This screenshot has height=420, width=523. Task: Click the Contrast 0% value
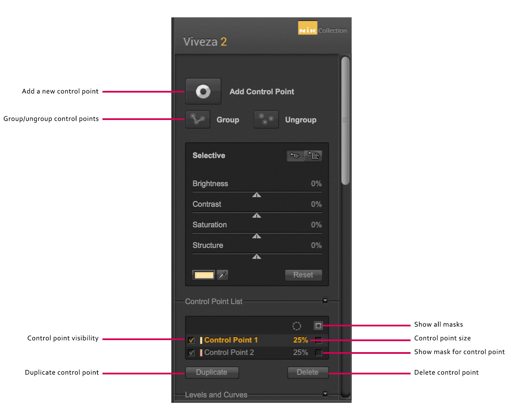(x=316, y=204)
